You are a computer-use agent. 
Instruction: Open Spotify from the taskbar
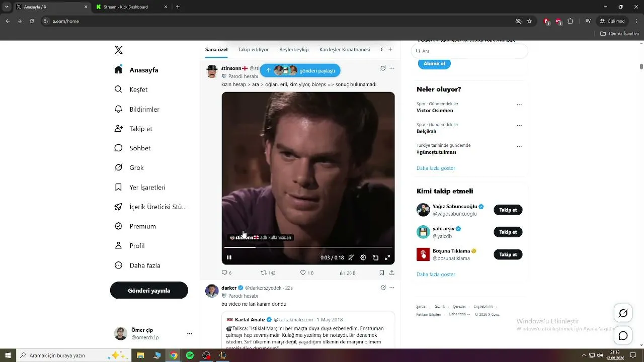pyautogui.click(x=190, y=355)
